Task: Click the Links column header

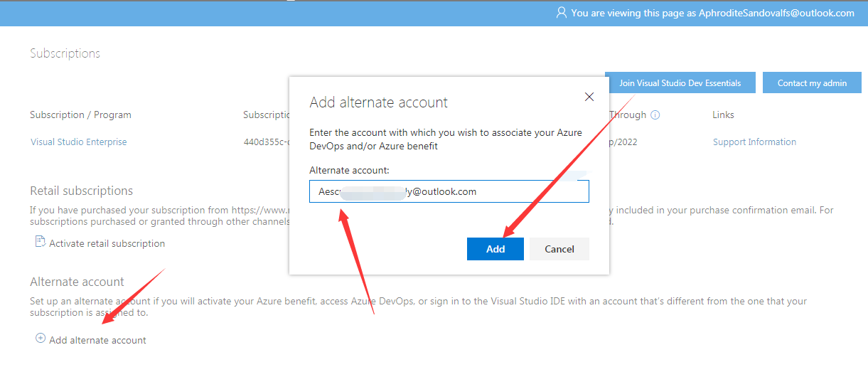Action: (723, 115)
